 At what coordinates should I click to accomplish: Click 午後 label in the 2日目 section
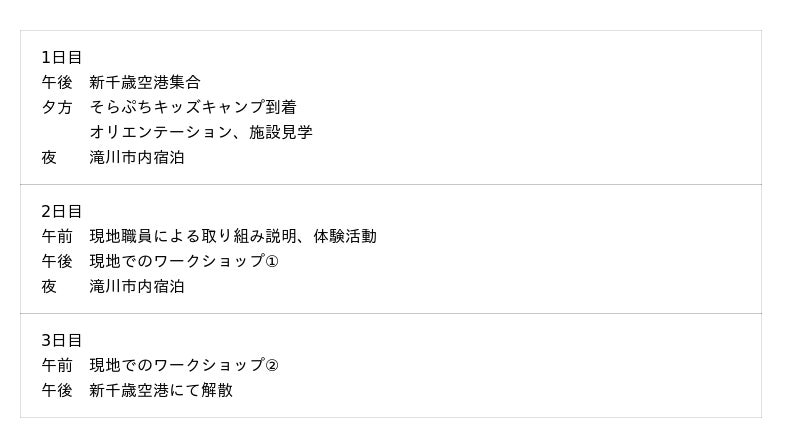(57, 262)
